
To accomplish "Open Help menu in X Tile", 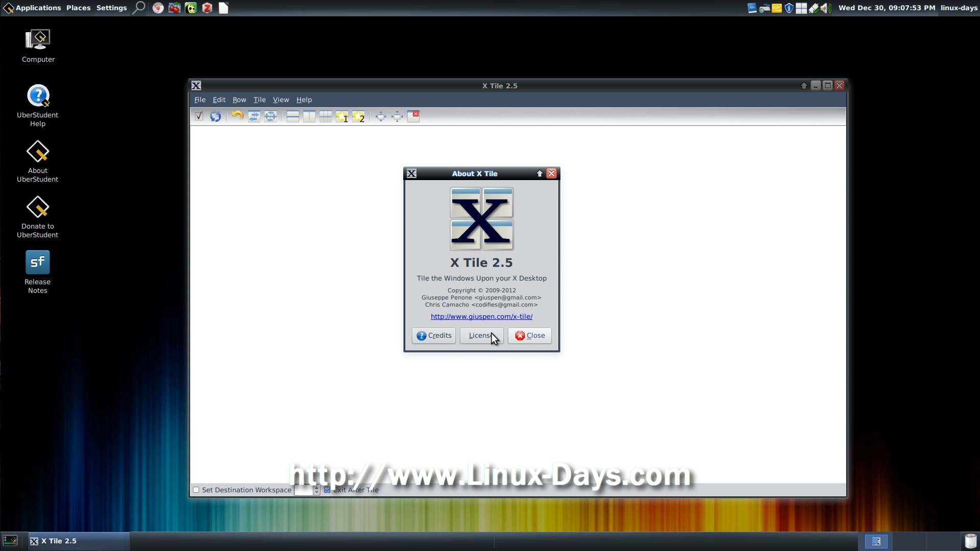I will pyautogui.click(x=304, y=99).
